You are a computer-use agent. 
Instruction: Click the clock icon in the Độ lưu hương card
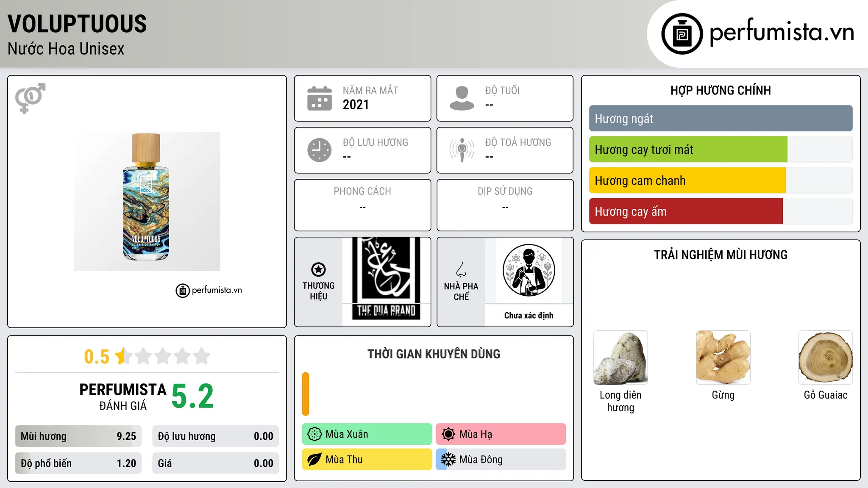click(x=320, y=150)
